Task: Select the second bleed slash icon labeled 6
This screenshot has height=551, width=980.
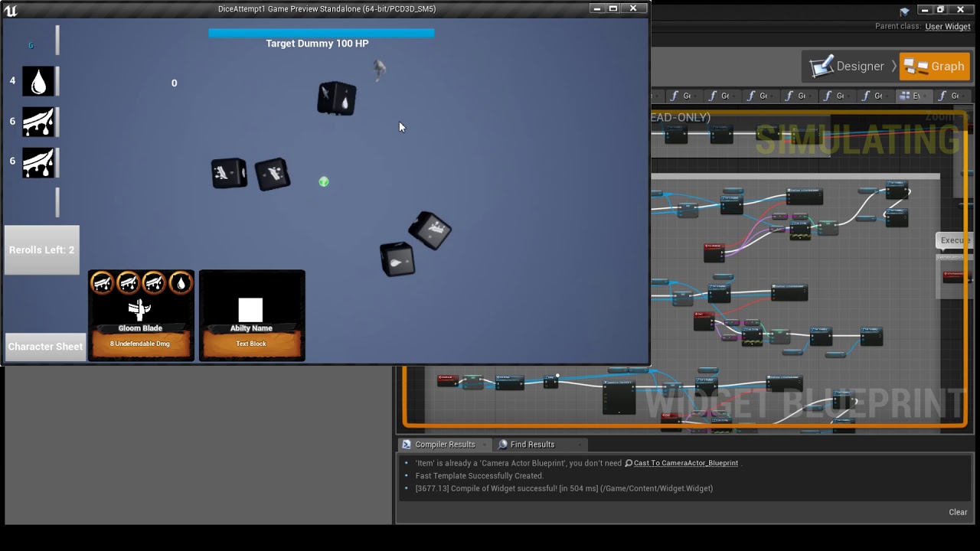Action: click(x=38, y=162)
